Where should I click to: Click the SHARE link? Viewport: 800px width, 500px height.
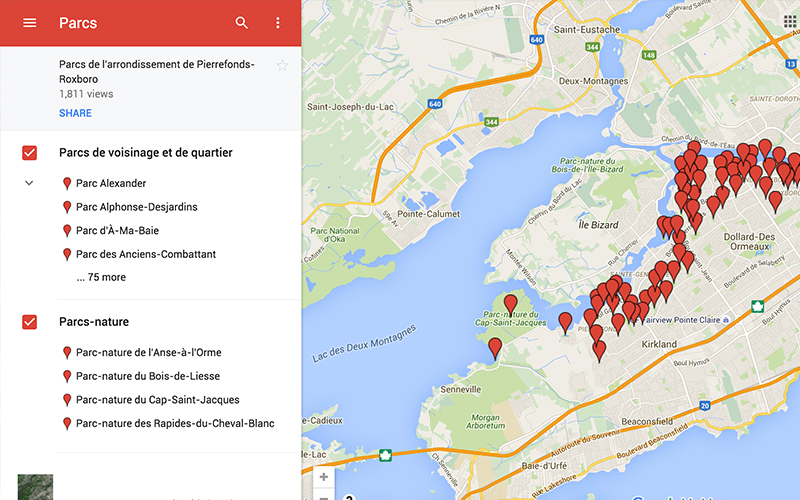click(75, 113)
